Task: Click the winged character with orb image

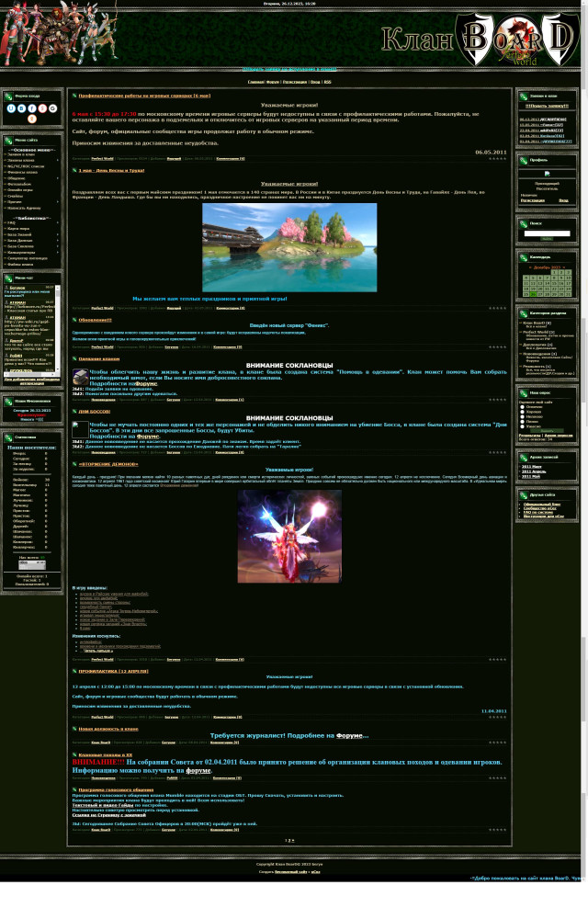Action: click(289, 537)
